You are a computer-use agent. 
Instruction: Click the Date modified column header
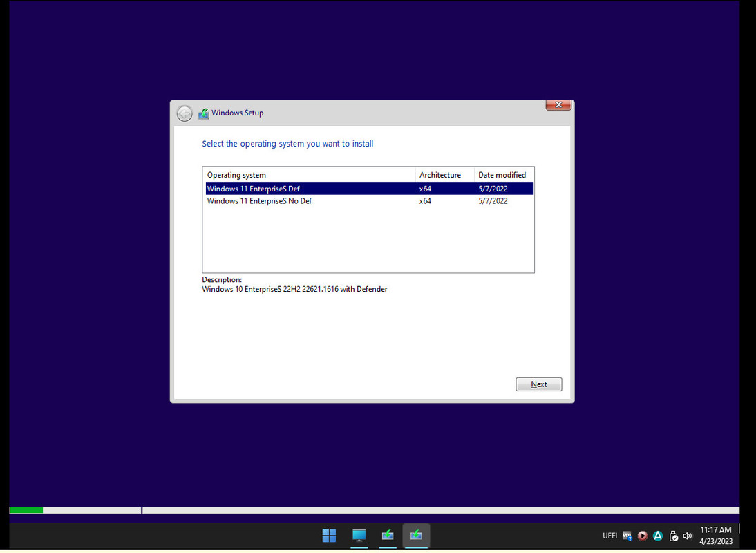504,175
